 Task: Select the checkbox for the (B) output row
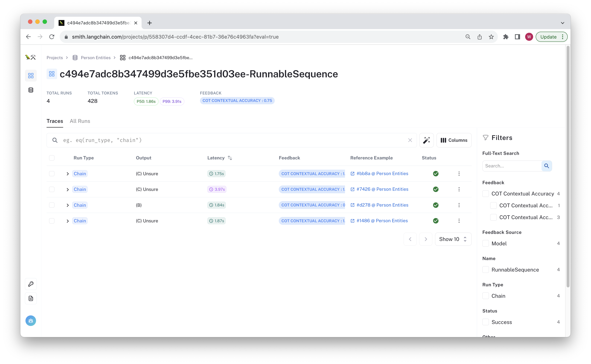coord(52,205)
